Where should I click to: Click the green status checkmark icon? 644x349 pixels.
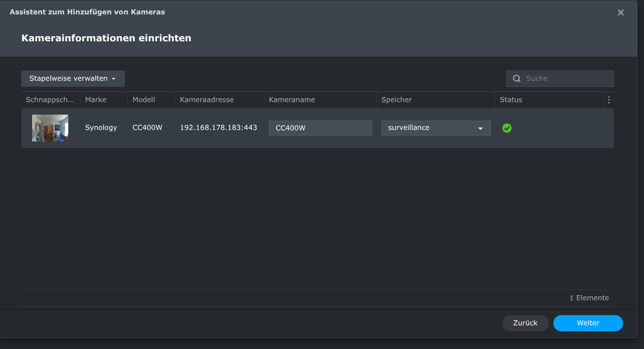507,128
